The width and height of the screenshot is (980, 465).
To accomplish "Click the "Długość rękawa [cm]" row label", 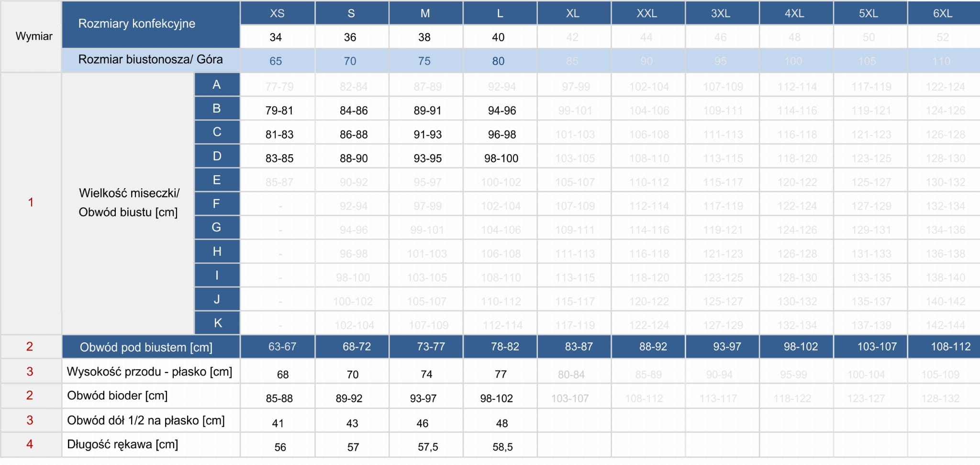I will 122,444.
